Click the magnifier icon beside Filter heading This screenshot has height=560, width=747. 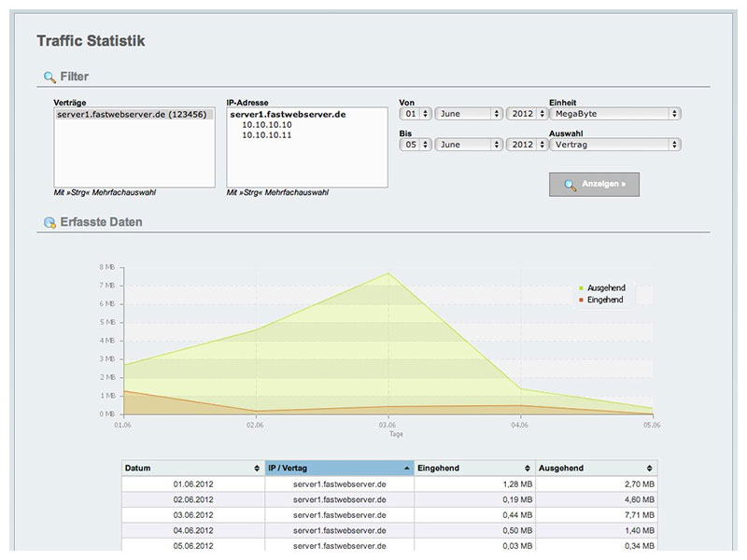tap(49, 77)
